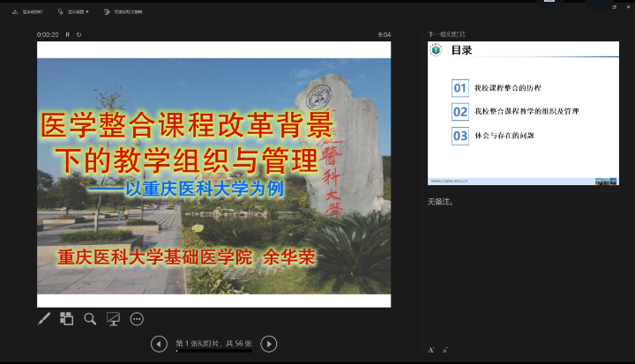Click the slide progress bar under counter
Screen dimensions: 635x364
click(213, 351)
